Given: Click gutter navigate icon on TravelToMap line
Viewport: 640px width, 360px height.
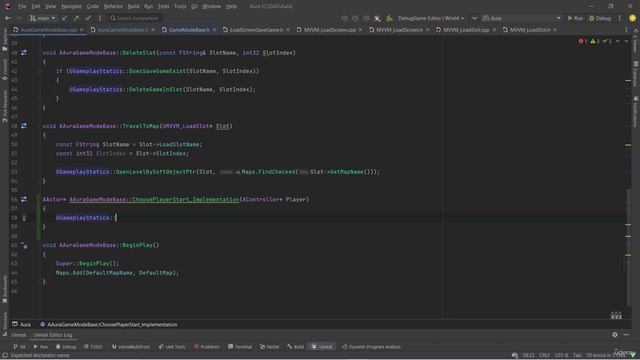Looking at the screenshot, I should click(x=24, y=126).
